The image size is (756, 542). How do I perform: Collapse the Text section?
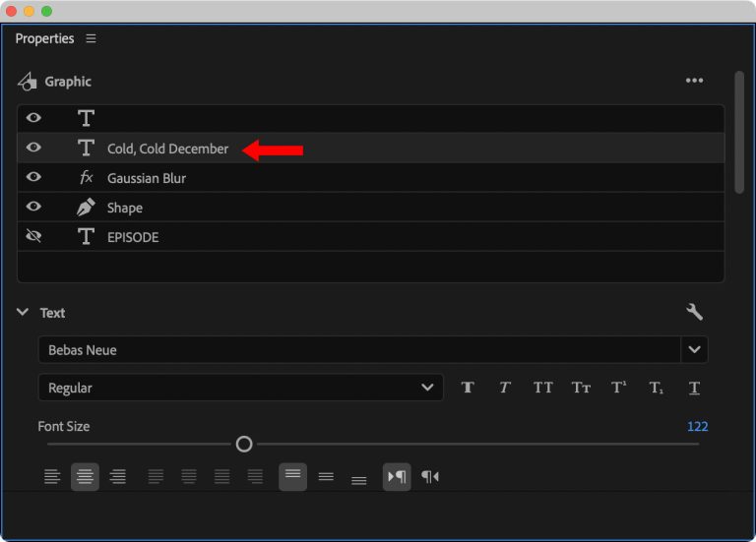pyautogui.click(x=23, y=313)
